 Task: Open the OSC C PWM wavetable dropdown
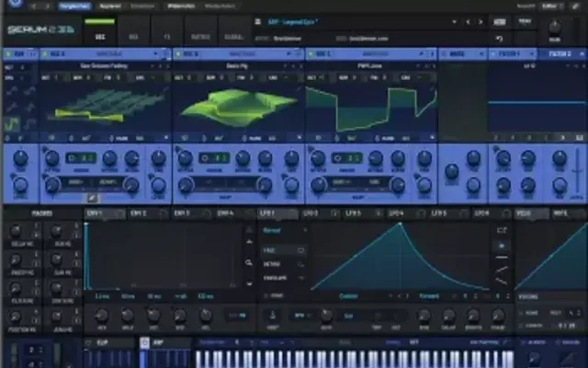(367, 66)
